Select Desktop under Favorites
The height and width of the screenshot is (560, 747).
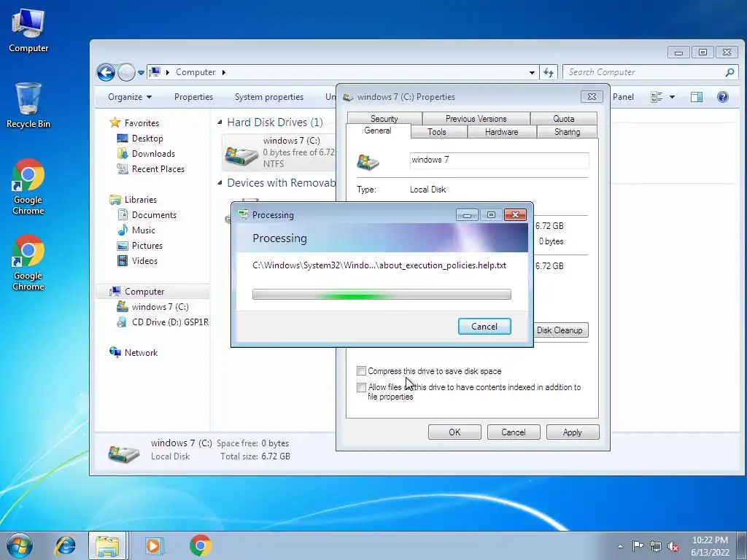[x=140, y=138]
